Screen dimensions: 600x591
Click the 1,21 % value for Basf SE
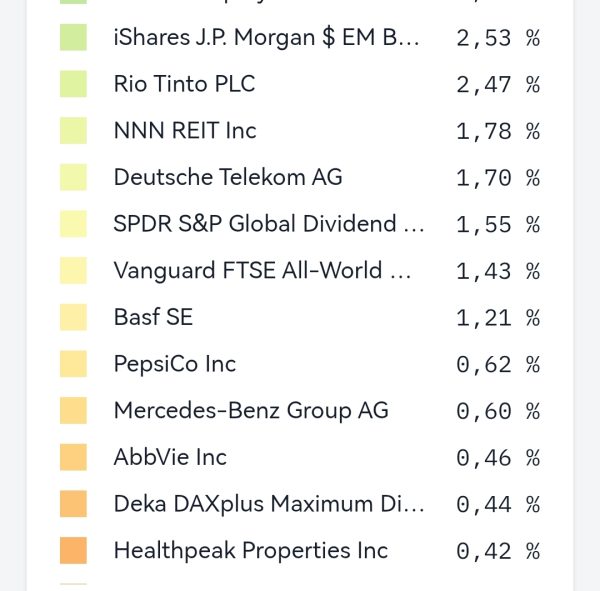pyautogui.click(x=497, y=317)
